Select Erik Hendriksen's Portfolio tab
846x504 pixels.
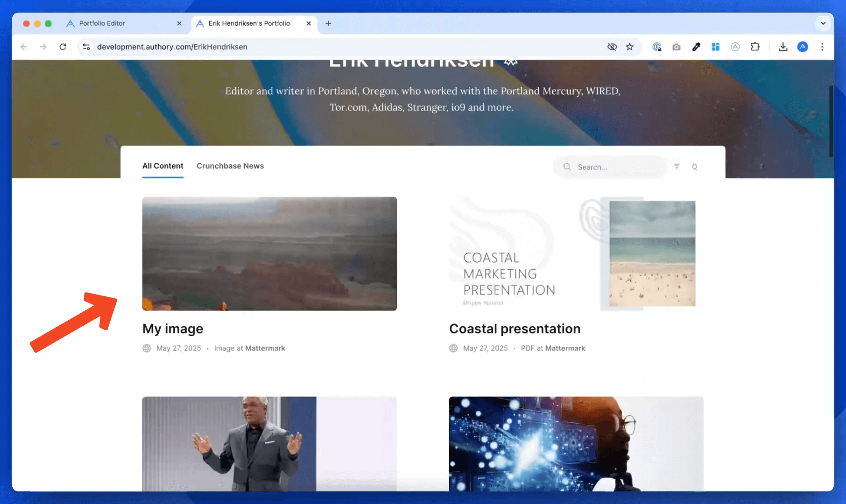tap(249, 23)
